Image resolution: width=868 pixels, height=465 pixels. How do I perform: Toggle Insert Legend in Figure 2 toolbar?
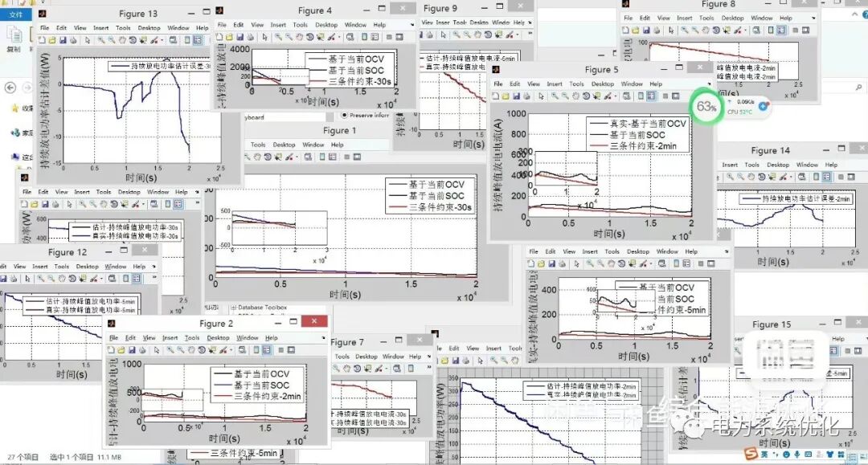pos(267,350)
